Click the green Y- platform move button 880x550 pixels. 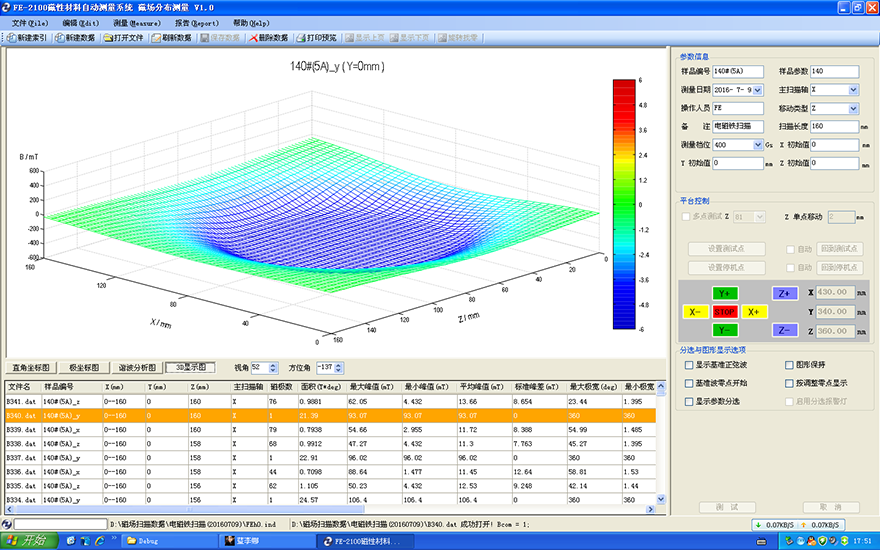pyautogui.click(x=725, y=331)
